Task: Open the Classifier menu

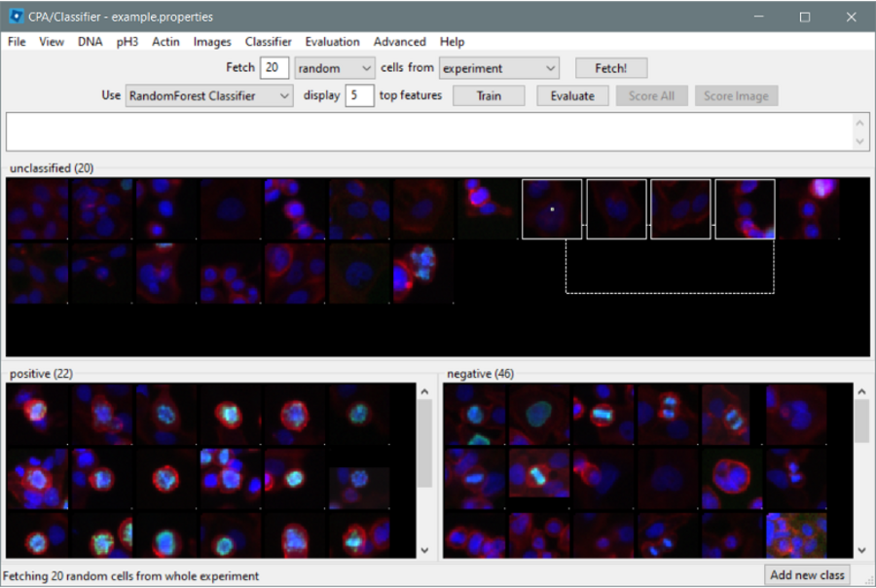Action: pyautogui.click(x=268, y=42)
